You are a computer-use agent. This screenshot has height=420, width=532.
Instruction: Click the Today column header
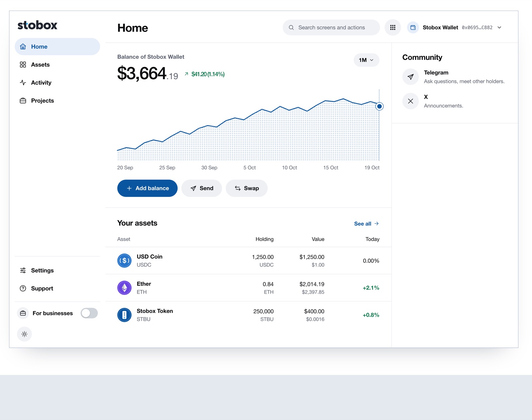click(x=372, y=239)
